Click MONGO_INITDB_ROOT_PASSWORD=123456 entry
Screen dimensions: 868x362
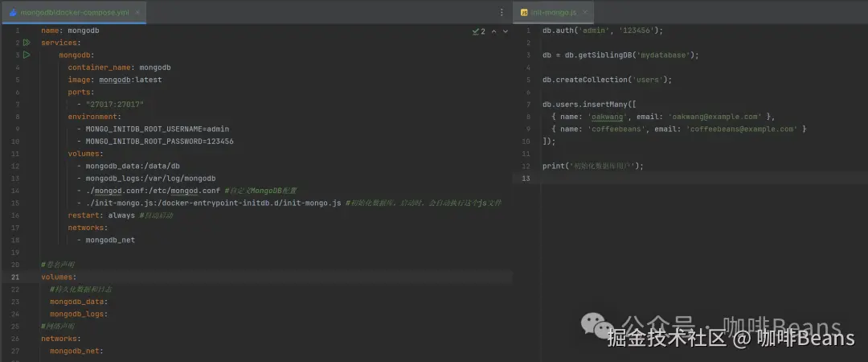(x=159, y=142)
